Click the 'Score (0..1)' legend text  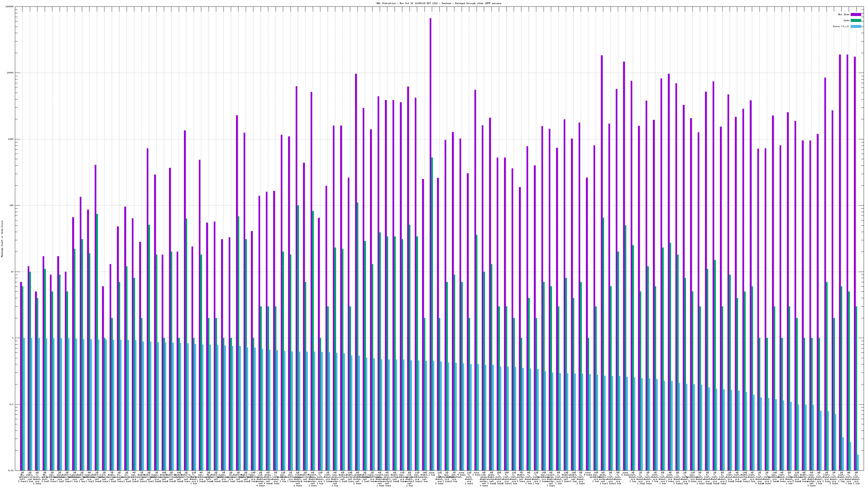point(841,26)
